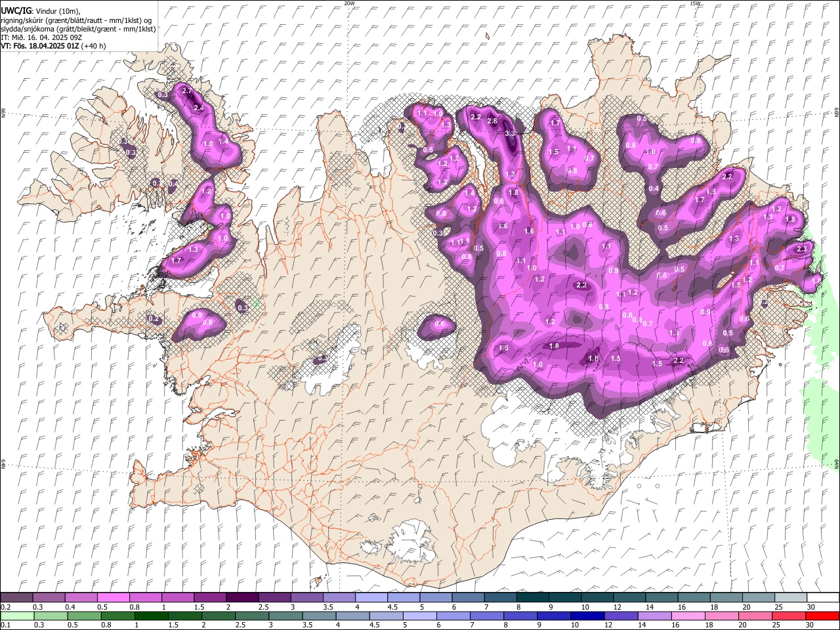Select the pink 0.5 swatch in the top legend row
The height and width of the screenshot is (630, 840).
pos(113,597)
